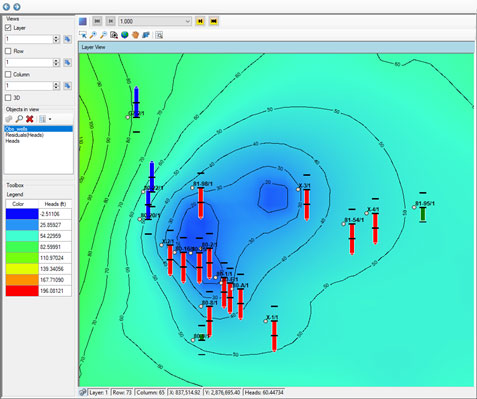Click the Row number spinner arrows

pyautogui.click(x=56, y=62)
